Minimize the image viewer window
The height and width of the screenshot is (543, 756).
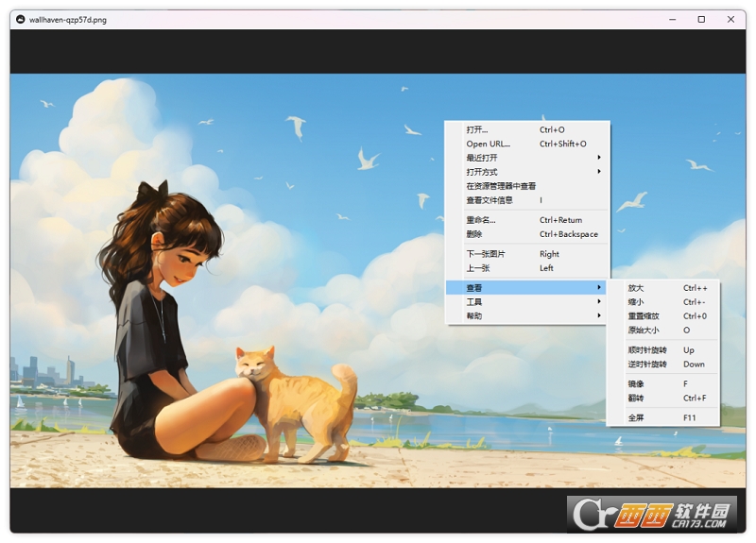tap(672, 19)
